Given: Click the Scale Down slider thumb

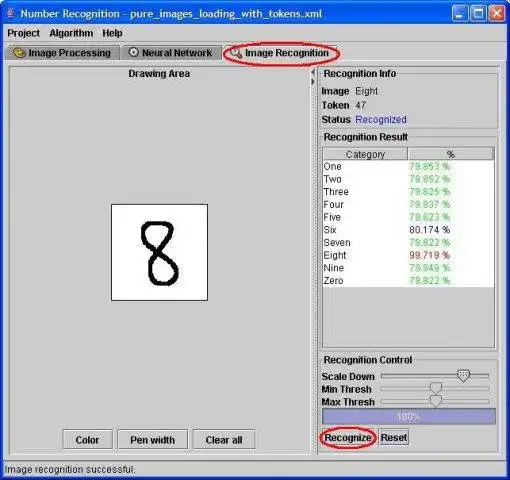Looking at the screenshot, I should point(463,376).
